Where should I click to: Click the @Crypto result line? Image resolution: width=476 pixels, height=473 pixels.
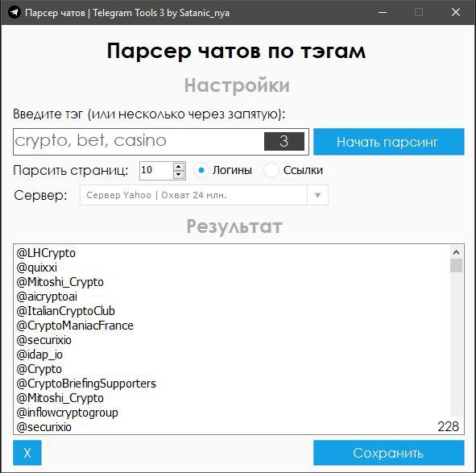click(39, 369)
